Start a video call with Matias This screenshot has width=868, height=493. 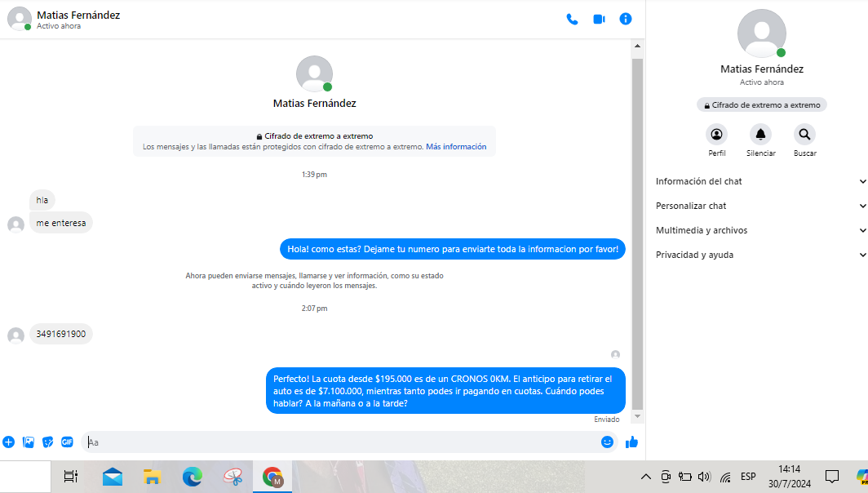click(x=599, y=19)
